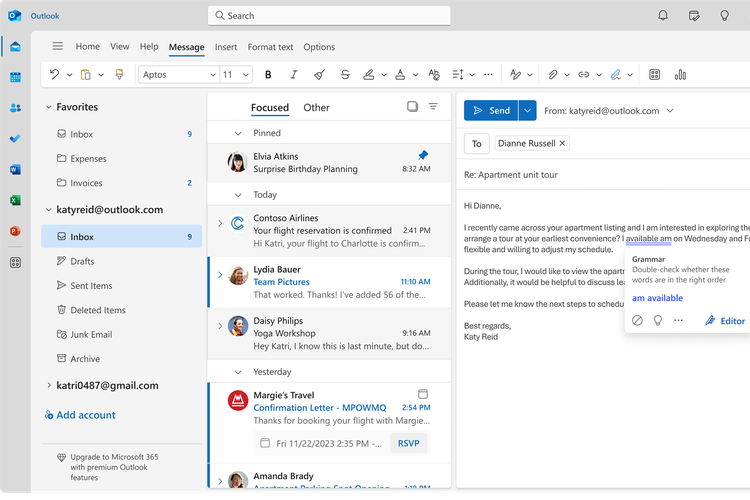Click the Search input box at the top
Viewport: 750px width, 500px height.
329,16
